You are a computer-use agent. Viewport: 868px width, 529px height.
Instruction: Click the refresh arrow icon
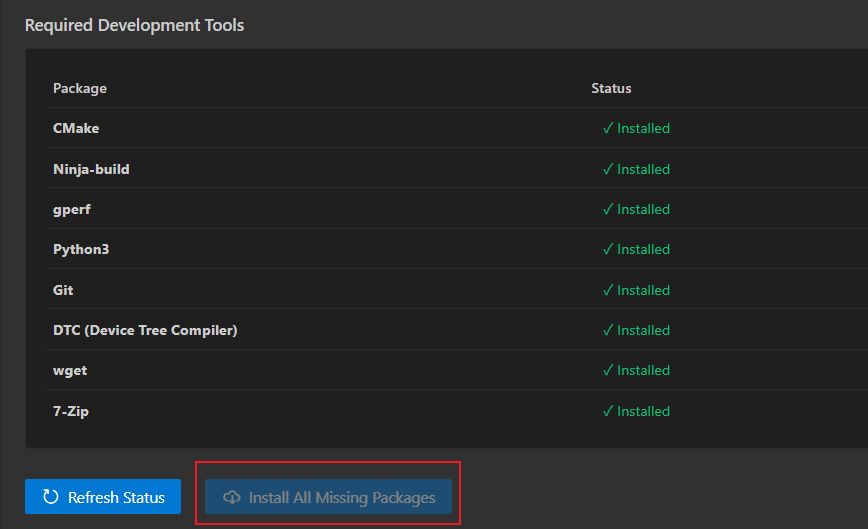click(50, 497)
